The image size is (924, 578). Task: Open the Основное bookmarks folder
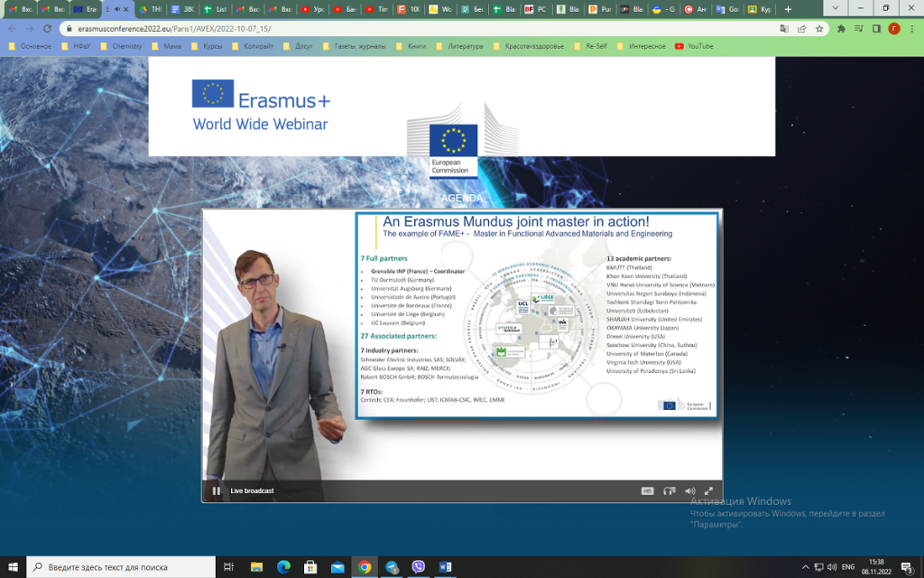pos(30,46)
